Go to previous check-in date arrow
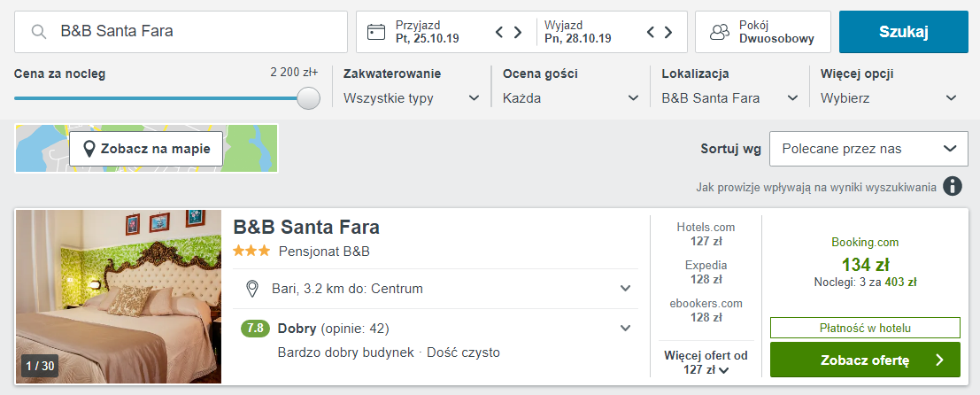 click(499, 33)
